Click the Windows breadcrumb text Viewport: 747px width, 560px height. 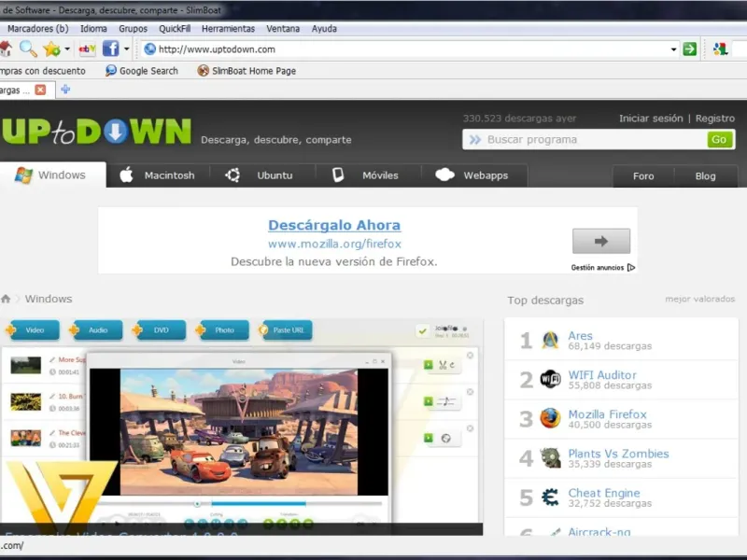(x=49, y=299)
